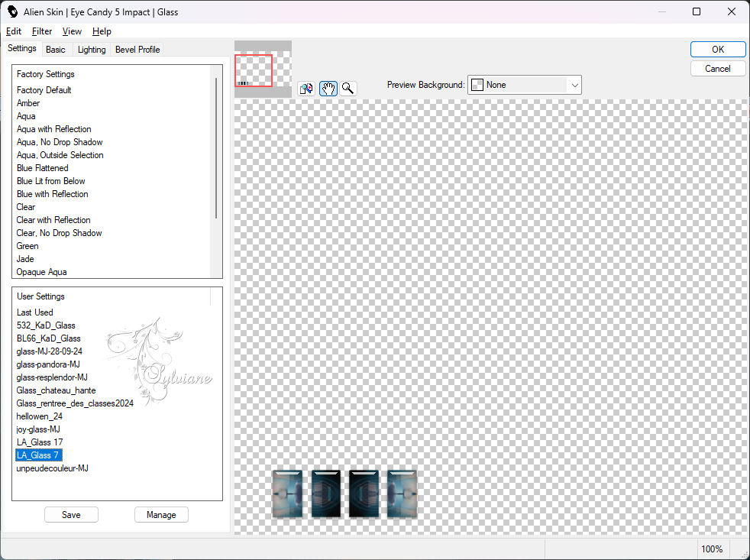Switch to the Basic tab

point(56,50)
